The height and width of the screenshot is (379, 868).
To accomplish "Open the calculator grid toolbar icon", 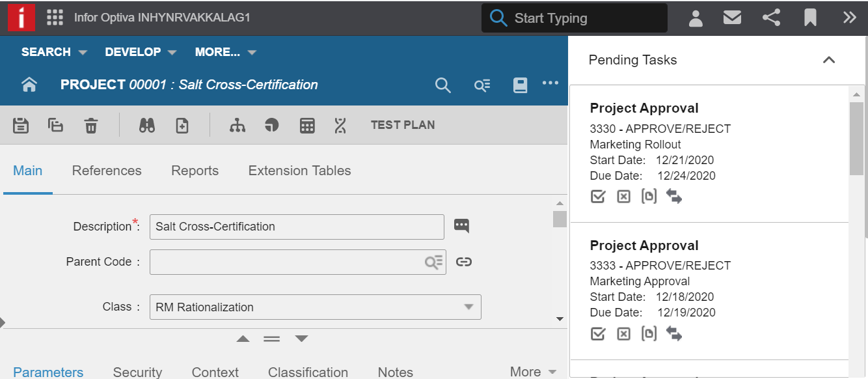I will point(307,125).
